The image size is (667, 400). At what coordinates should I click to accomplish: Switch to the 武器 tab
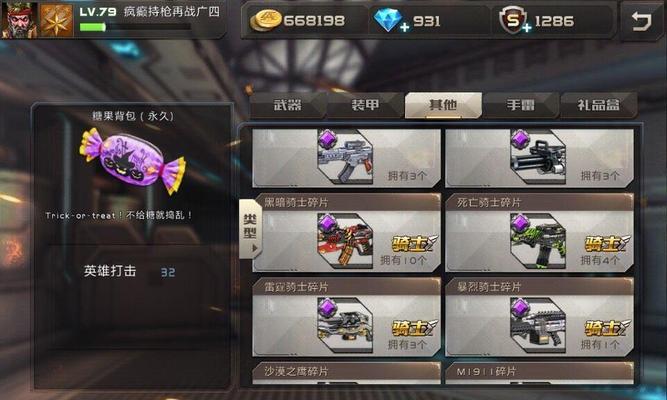[x=288, y=105]
